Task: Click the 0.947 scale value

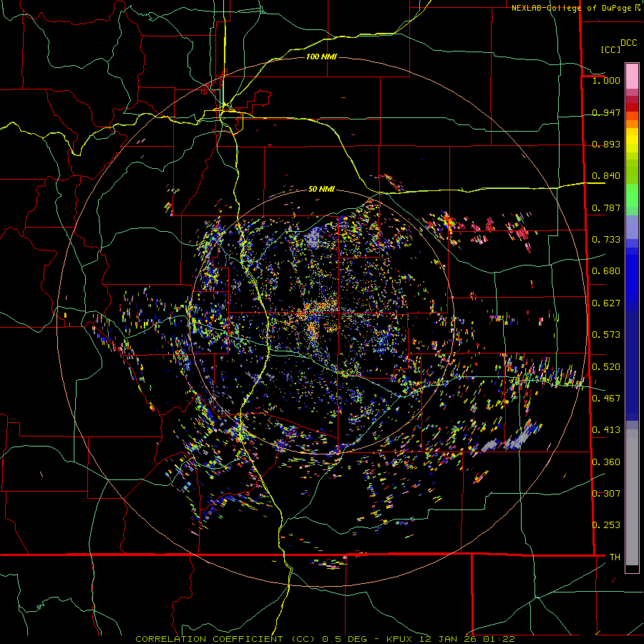Action: point(606,112)
